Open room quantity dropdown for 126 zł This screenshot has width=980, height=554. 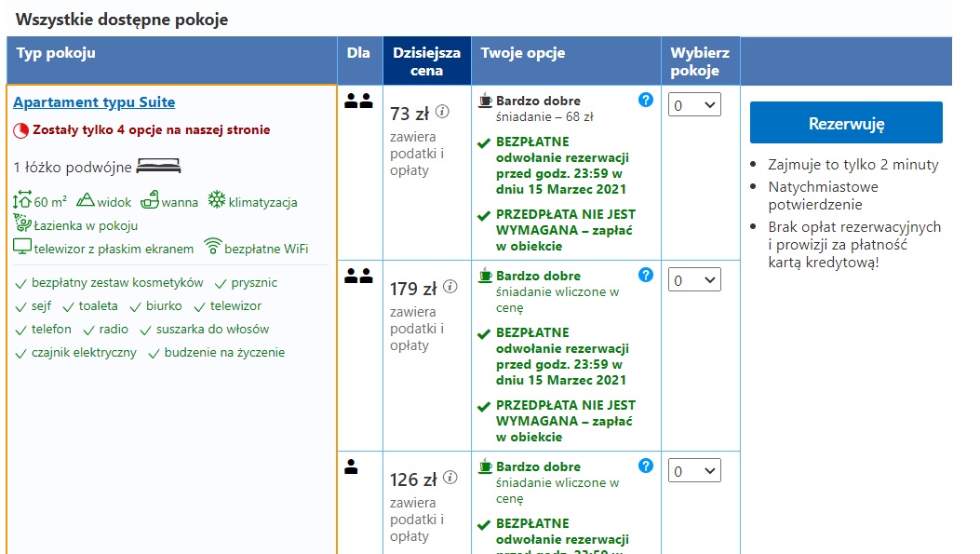(694, 471)
